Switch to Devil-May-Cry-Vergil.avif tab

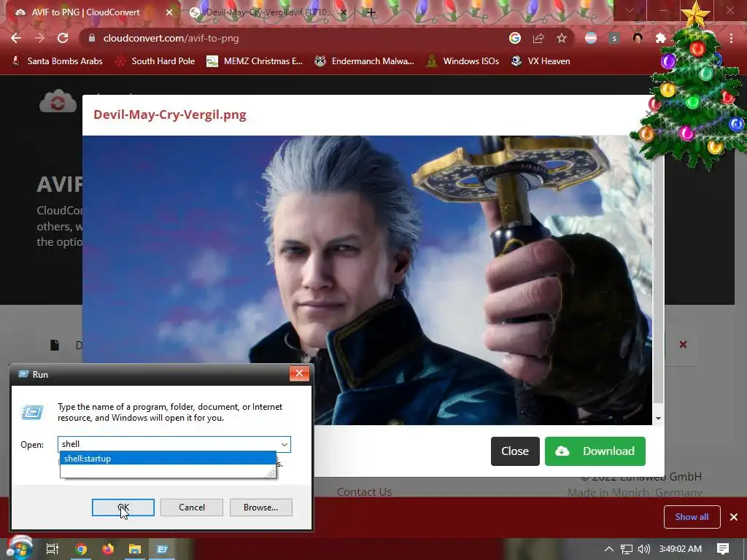266,12
